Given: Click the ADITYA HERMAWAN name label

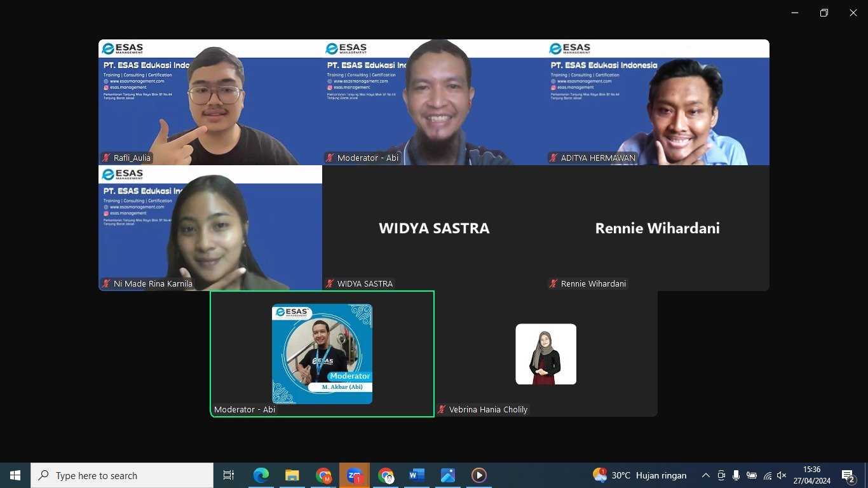Looking at the screenshot, I should 598,158.
